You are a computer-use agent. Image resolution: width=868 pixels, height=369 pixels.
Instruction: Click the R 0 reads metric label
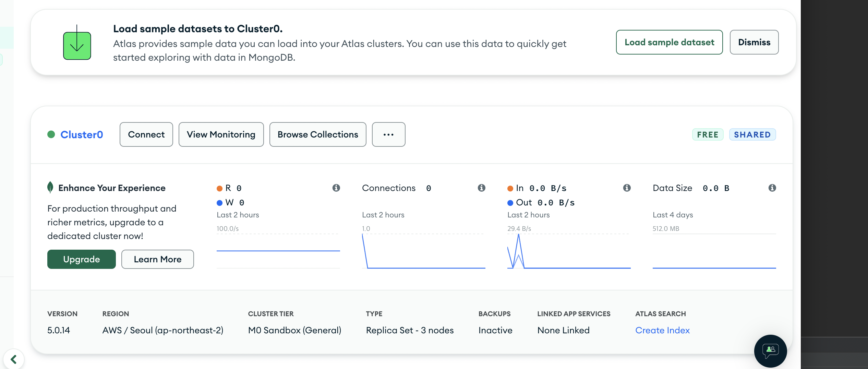coord(229,188)
